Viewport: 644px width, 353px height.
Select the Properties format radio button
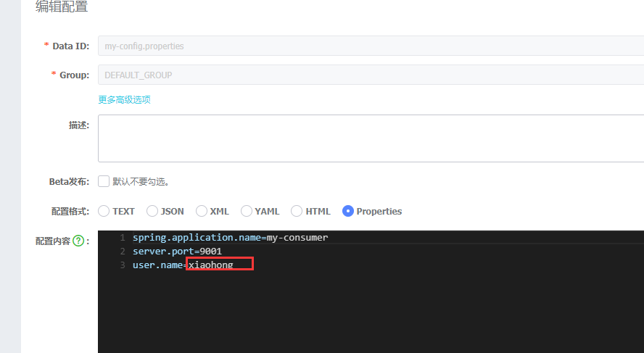[x=348, y=211]
